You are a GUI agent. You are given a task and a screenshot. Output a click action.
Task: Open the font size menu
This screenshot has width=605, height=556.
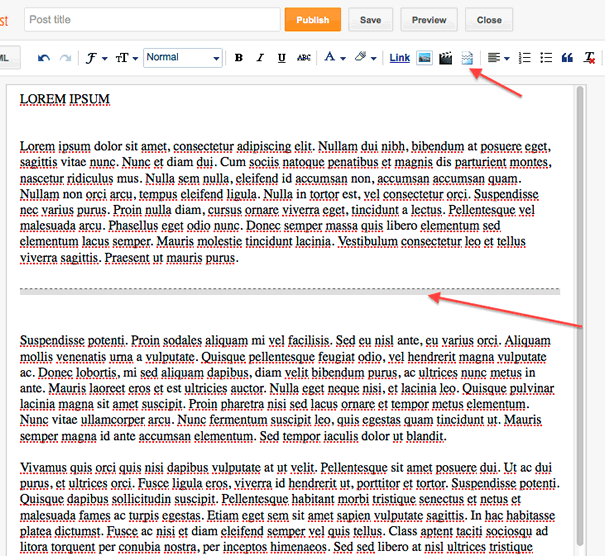pyautogui.click(x=127, y=58)
